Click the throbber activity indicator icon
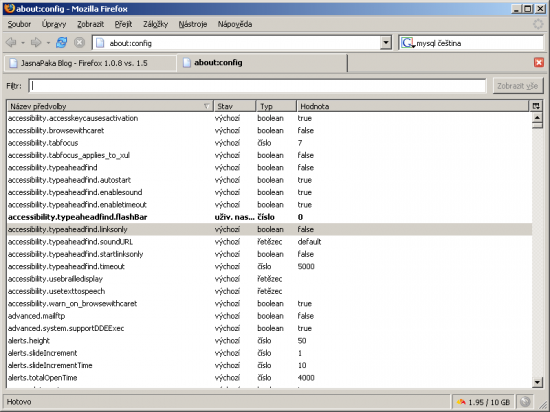This screenshot has height=412, width=550. click(x=538, y=24)
